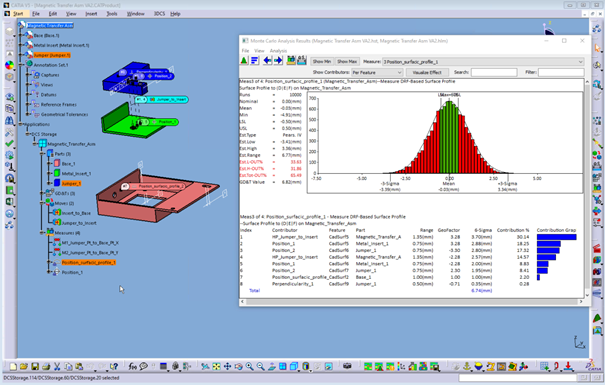
Task: Expand the GD&Ts (3) tree node
Action: click(42, 193)
